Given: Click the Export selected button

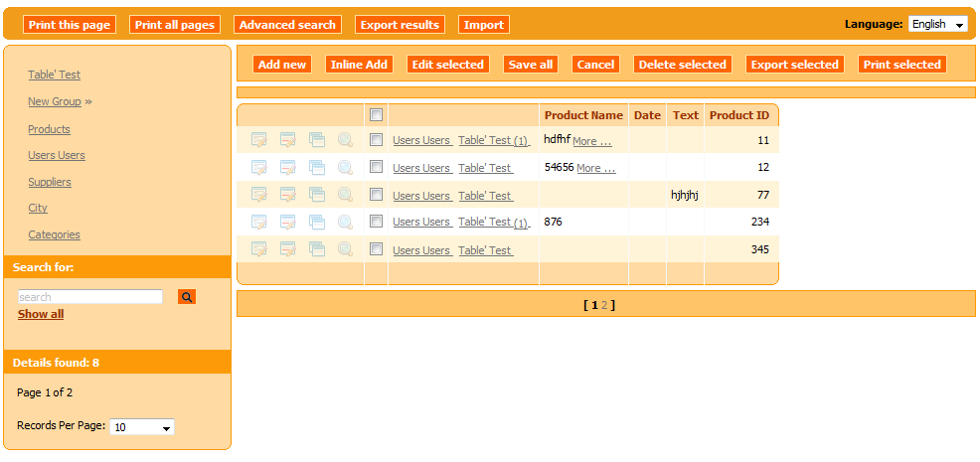Looking at the screenshot, I should (x=795, y=65).
